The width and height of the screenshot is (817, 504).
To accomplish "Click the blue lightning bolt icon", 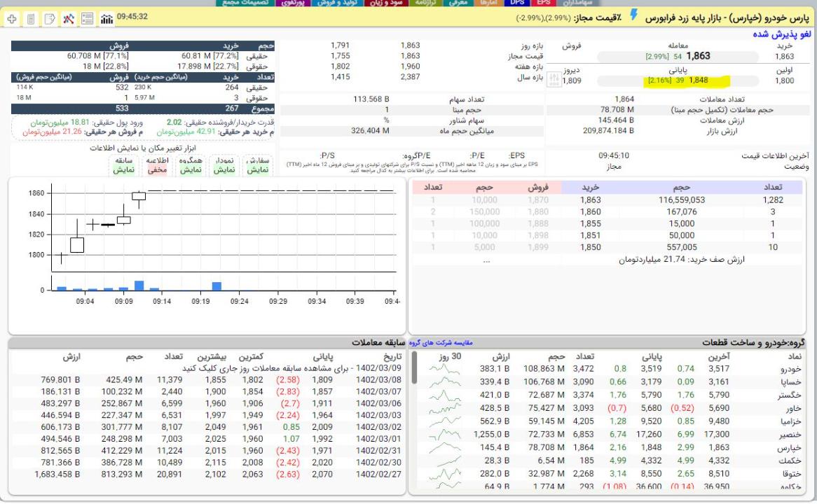I will pyautogui.click(x=634, y=15).
